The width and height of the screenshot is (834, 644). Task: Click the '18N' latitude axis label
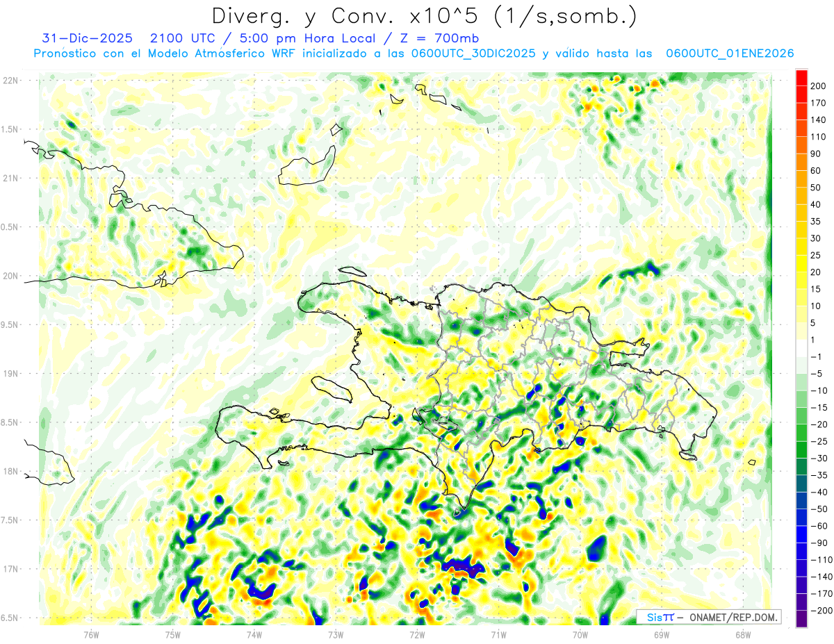point(10,472)
